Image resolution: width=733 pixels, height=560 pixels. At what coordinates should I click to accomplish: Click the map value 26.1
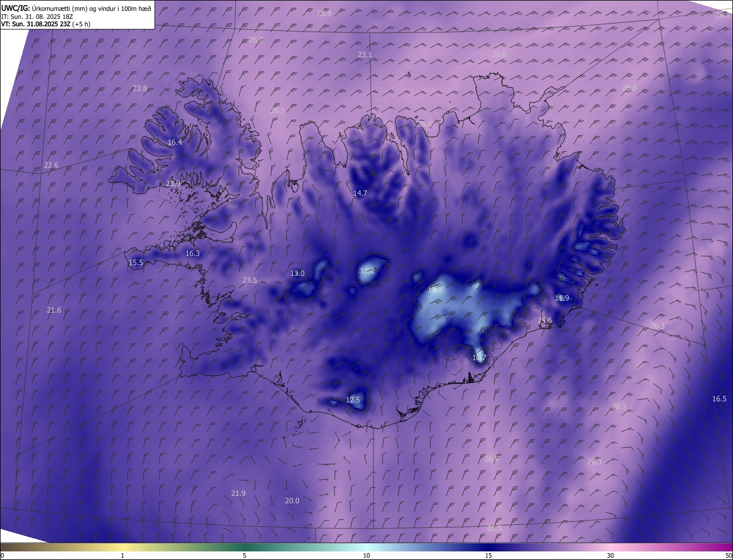coord(723,15)
